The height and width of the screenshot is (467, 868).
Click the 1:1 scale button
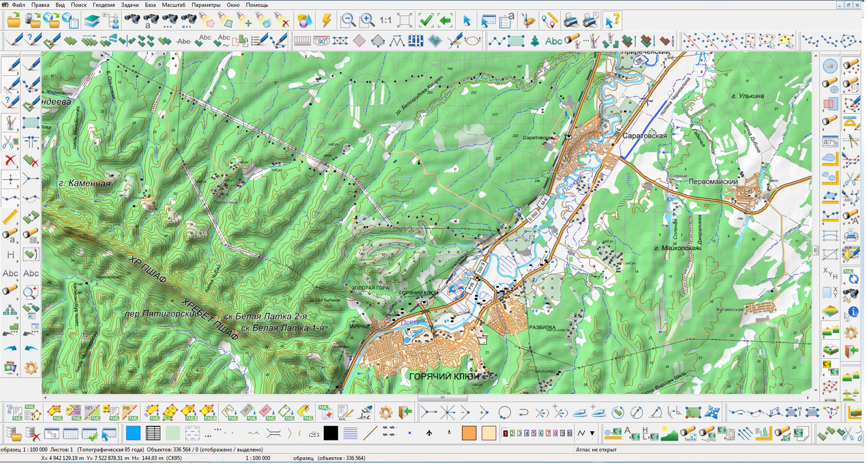point(386,20)
